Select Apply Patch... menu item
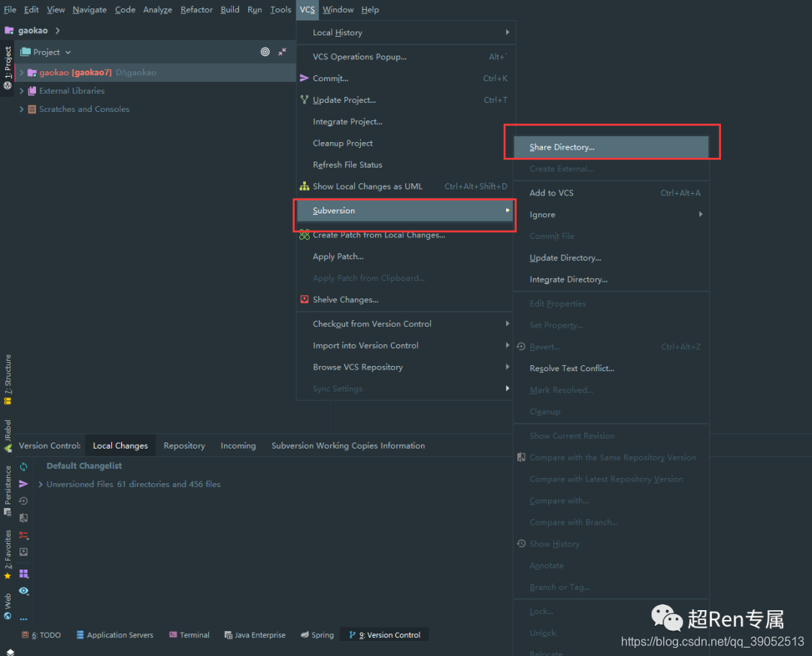Screen dimensions: 812x656 coord(405,256)
